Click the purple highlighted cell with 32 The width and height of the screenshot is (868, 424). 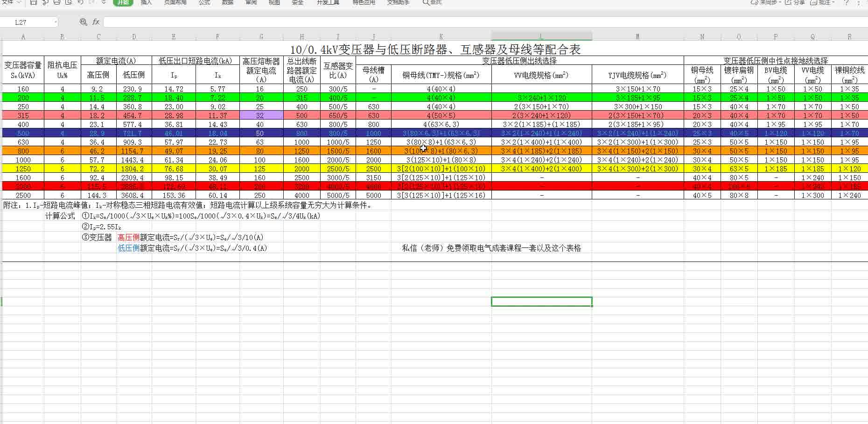[x=261, y=115]
